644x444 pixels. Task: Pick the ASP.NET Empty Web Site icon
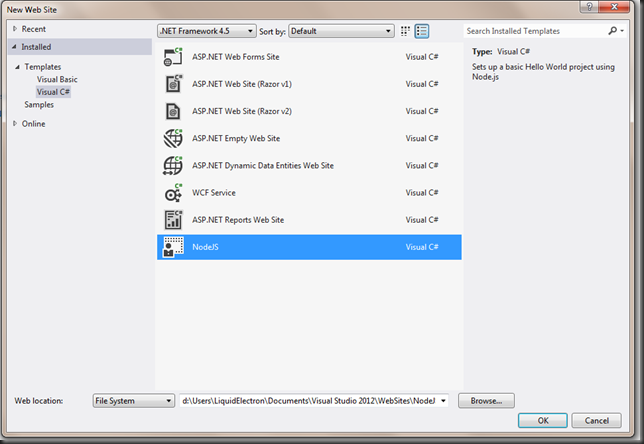pos(171,138)
